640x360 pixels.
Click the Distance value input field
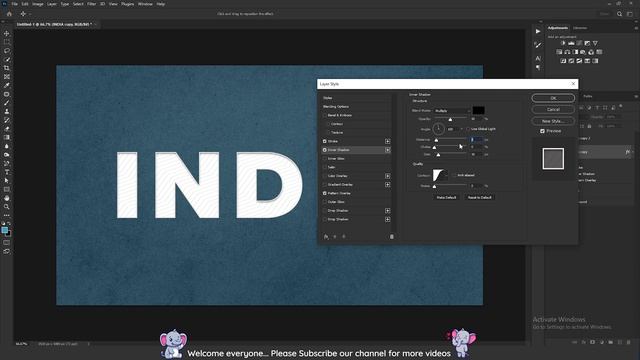(x=476, y=140)
